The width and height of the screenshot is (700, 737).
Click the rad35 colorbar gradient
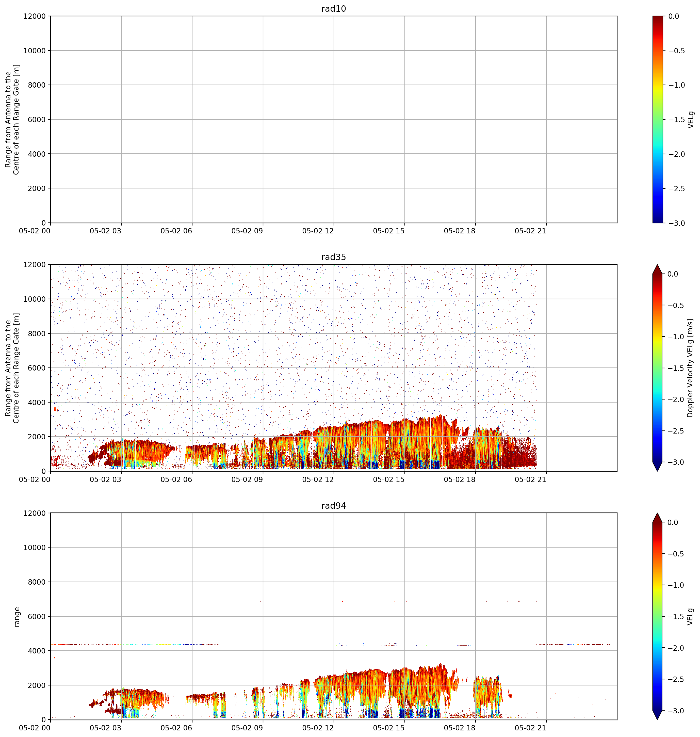658,368
